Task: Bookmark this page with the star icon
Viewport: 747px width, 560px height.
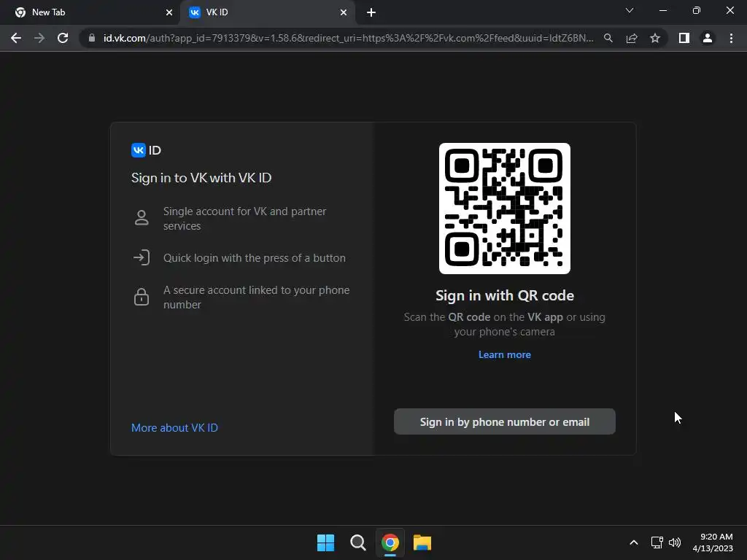Action: [x=655, y=38]
